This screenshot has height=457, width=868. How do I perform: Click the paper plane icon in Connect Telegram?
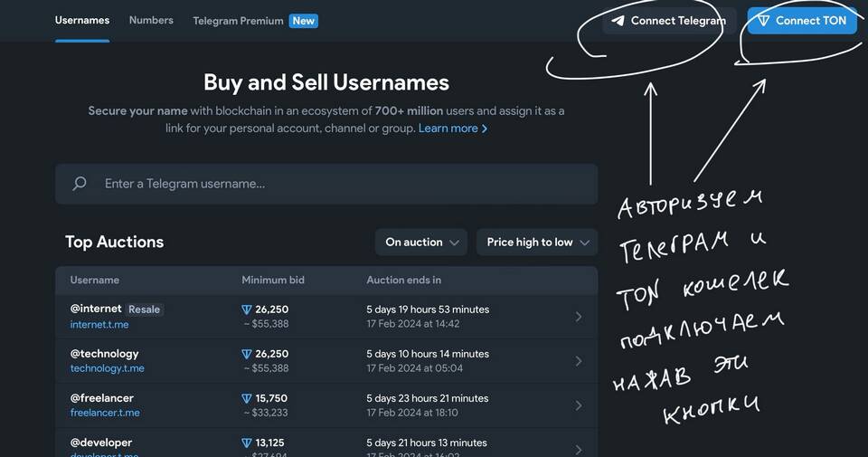point(618,21)
